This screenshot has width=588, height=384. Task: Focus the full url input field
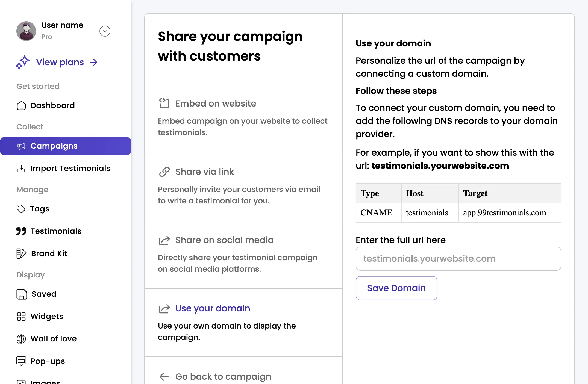(x=458, y=259)
